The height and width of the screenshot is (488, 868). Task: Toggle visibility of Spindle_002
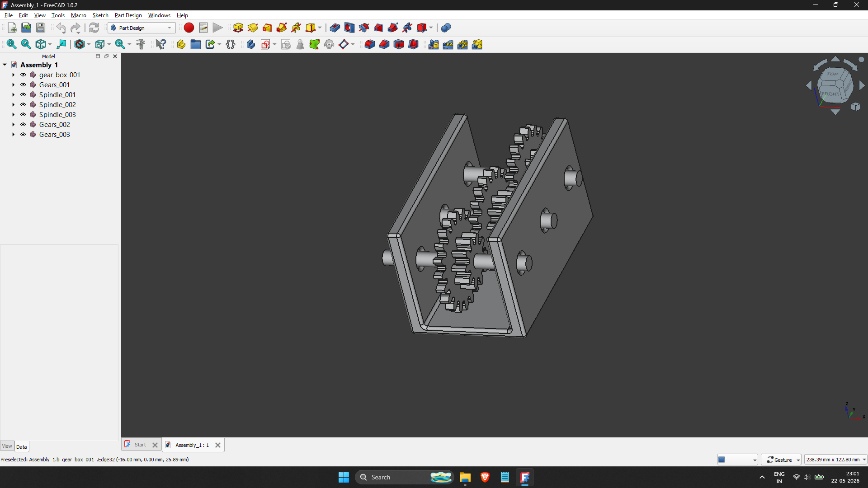[x=23, y=105]
